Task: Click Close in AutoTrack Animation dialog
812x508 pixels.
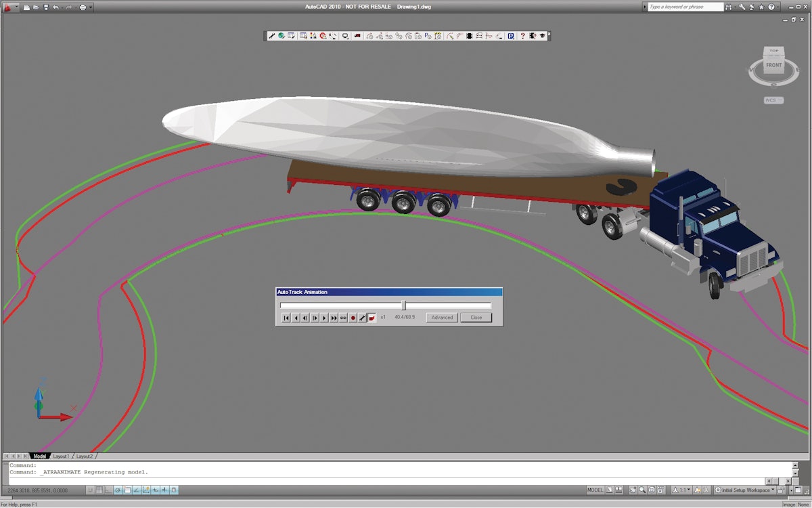Action: click(476, 318)
